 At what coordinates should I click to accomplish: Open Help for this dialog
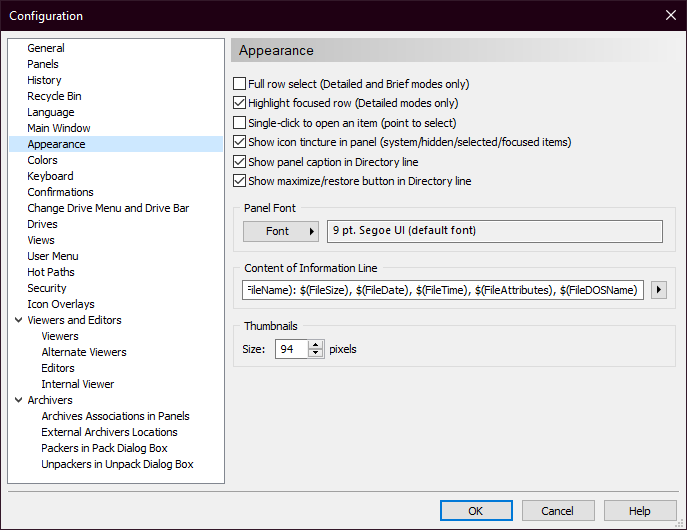click(x=640, y=511)
